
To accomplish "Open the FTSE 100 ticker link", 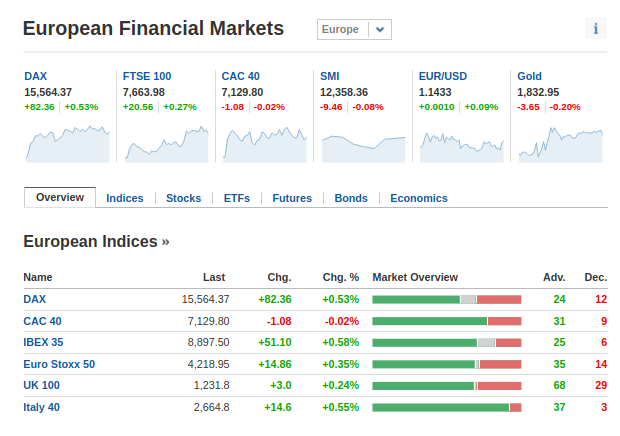I will click(147, 76).
